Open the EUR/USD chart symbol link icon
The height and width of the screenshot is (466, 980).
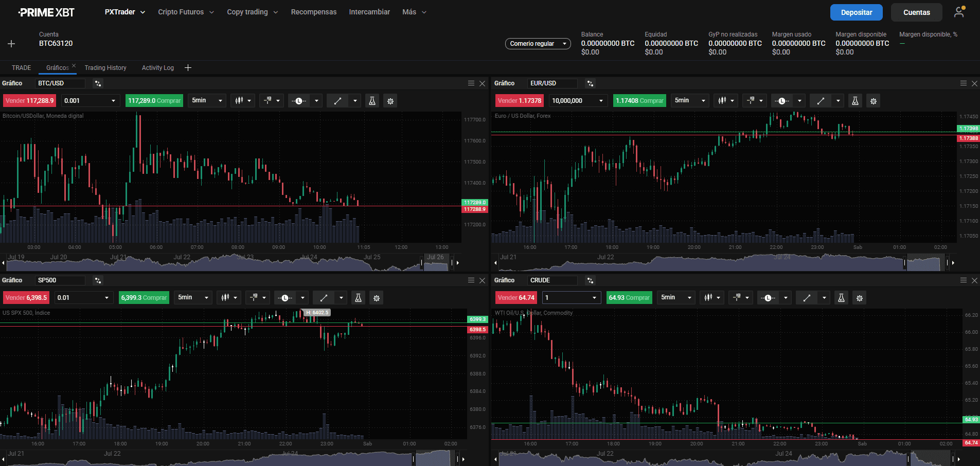coord(591,83)
